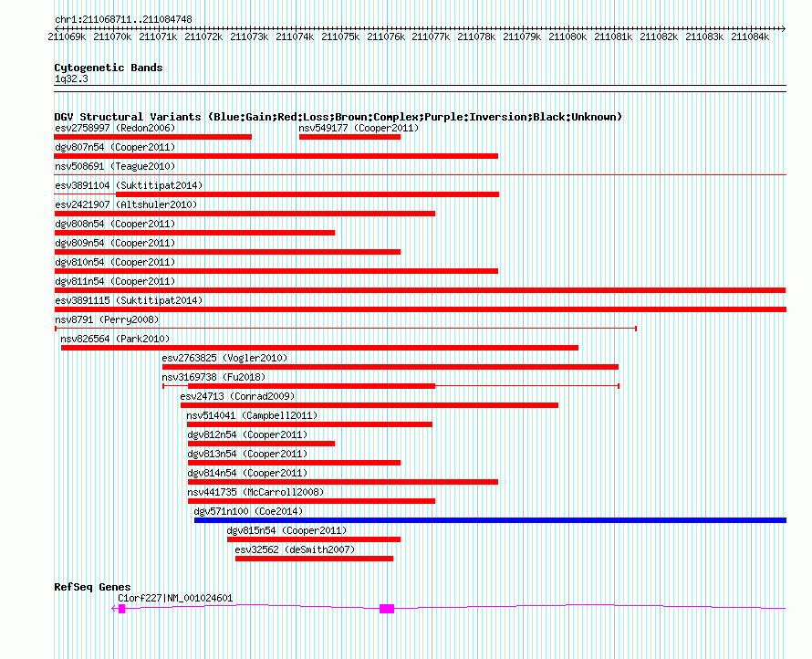812x659 pixels.
Task: Select the red bar under nsv549177
Action: tap(349, 137)
